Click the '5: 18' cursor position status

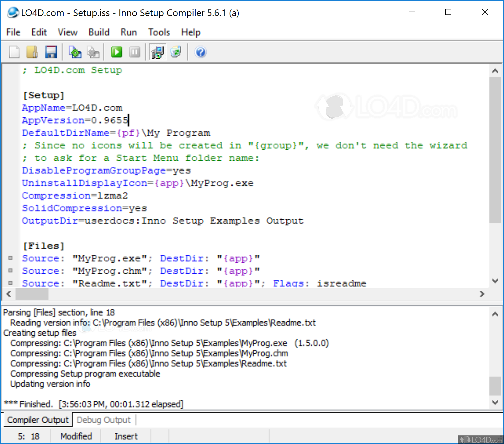[x=29, y=436]
